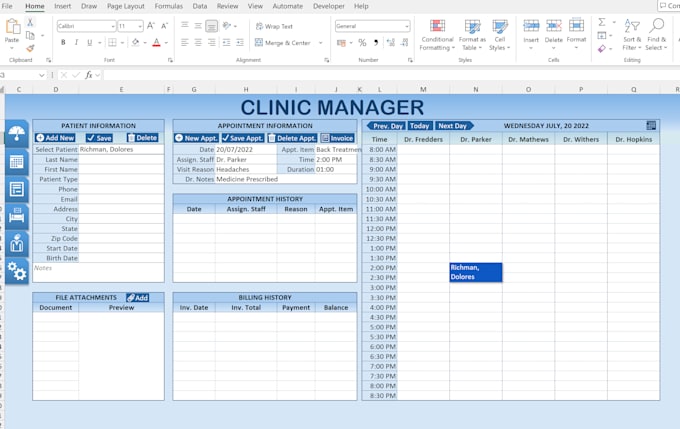Select center horizontal alignment
Viewport: 680px width, 429px height.
[x=198, y=43]
